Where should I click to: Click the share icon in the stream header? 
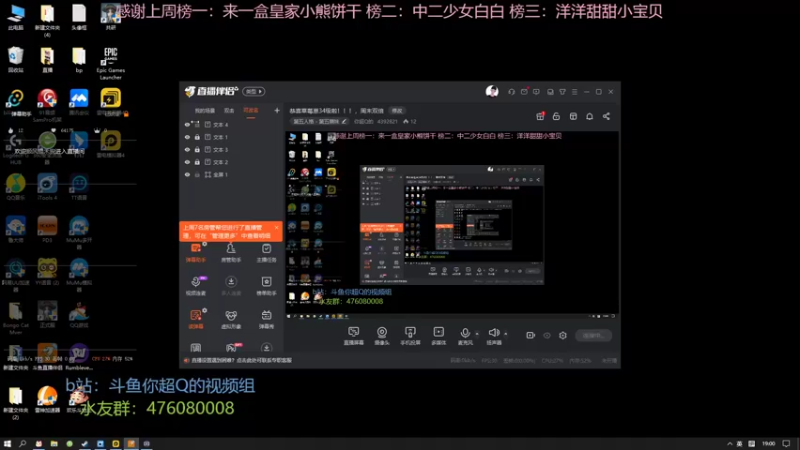[x=606, y=116]
